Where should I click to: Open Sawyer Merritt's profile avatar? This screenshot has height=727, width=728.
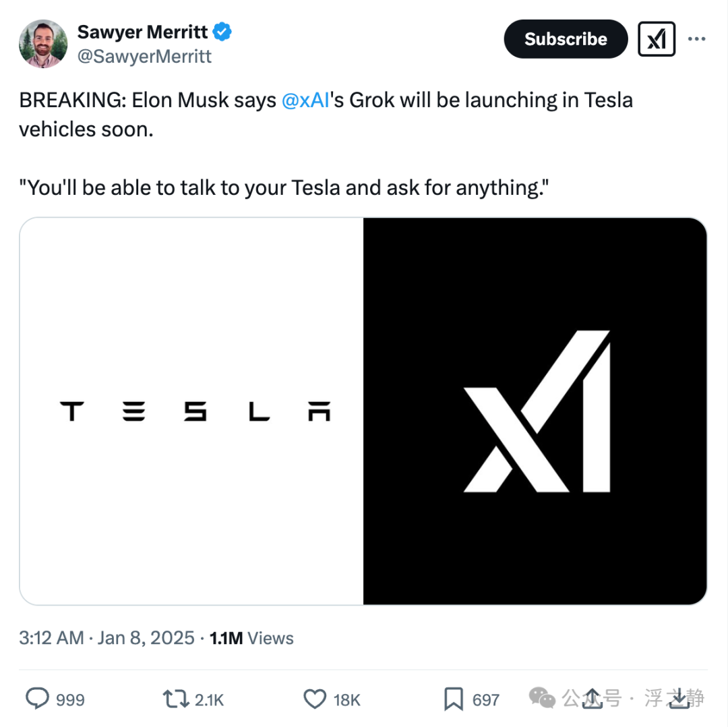point(43,44)
